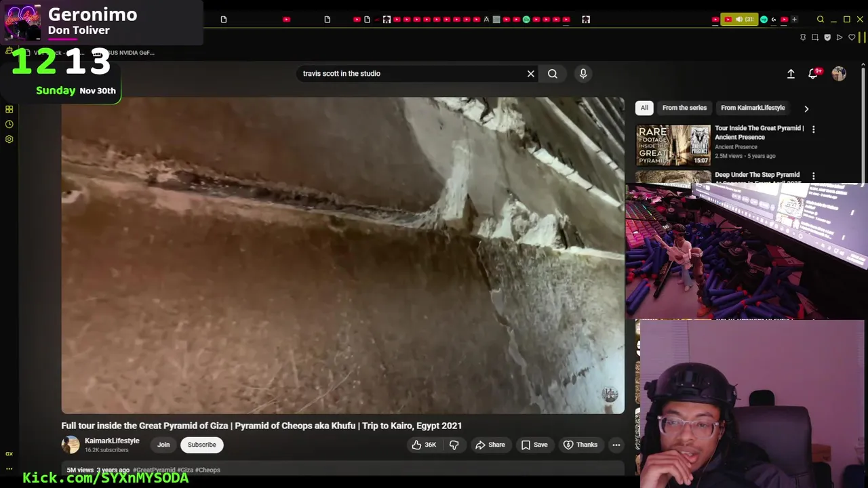Open the Workspaces grid icon in sidebar
Screen dimensions: 868x488
[x=9, y=109]
